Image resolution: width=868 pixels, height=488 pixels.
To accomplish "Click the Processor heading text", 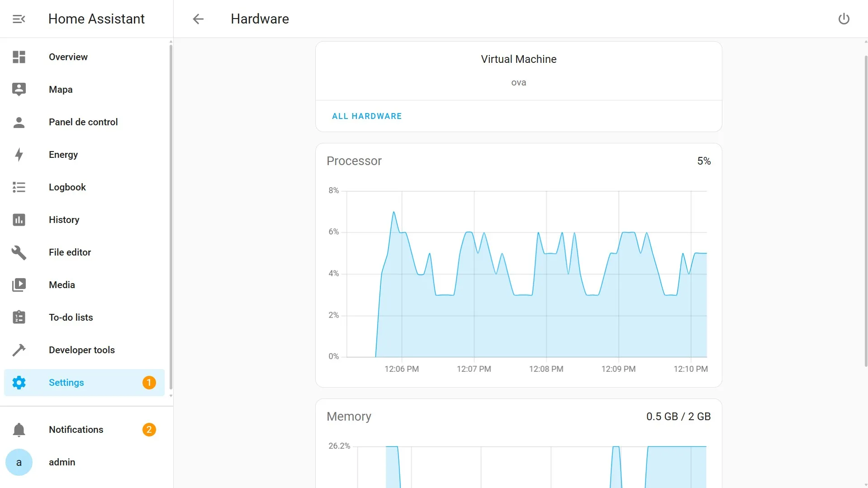I will click(354, 161).
